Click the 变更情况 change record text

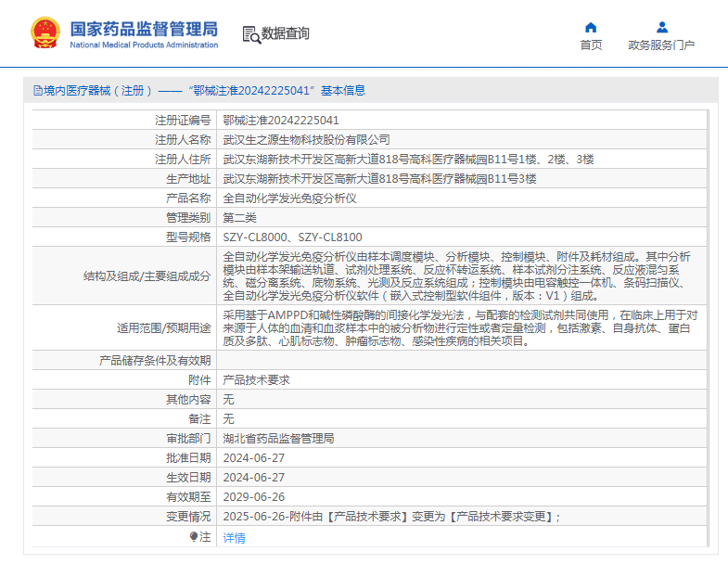click(392, 517)
